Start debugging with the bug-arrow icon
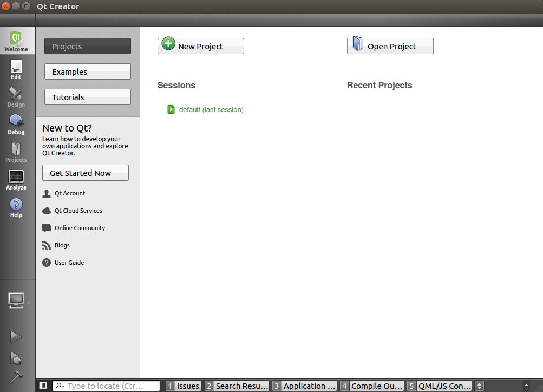The width and height of the screenshot is (543, 392). click(16, 358)
